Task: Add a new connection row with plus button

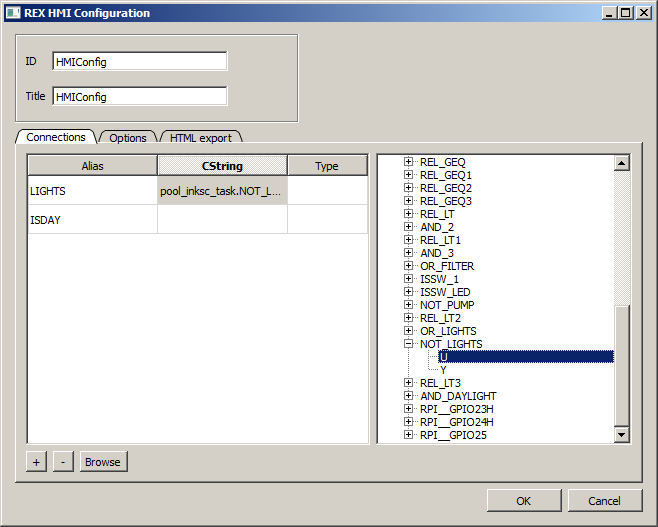Action: pyautogui.click(x=37, y=462)
